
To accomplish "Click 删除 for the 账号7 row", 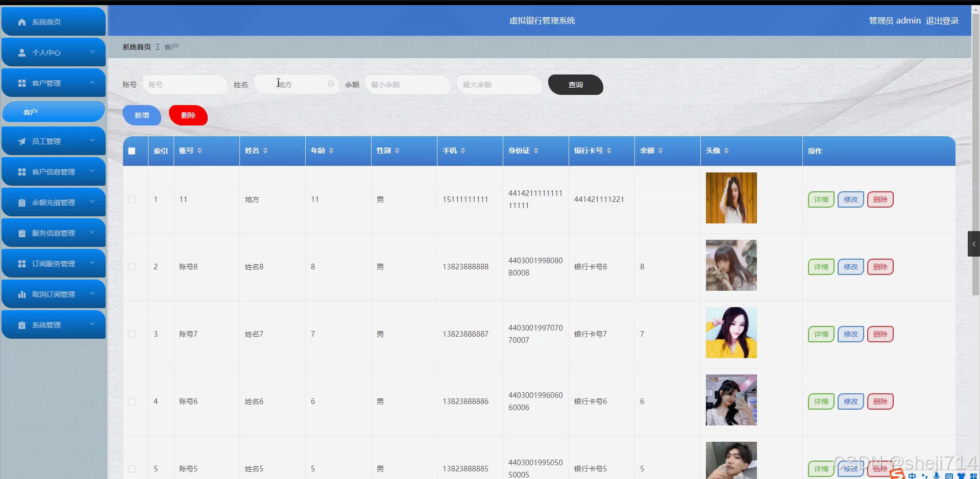I will [880, 334].
